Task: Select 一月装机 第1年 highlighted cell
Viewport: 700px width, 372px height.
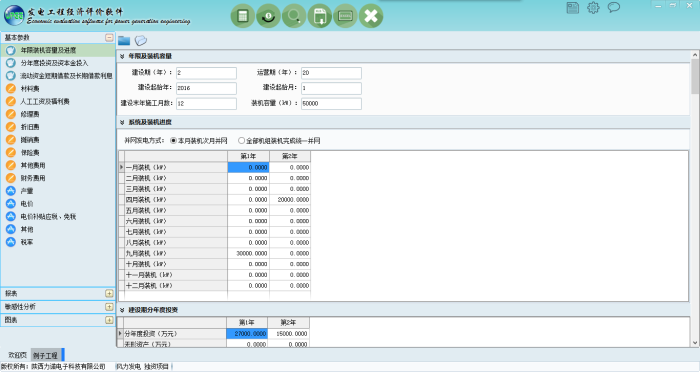Action: pos(248,167)
